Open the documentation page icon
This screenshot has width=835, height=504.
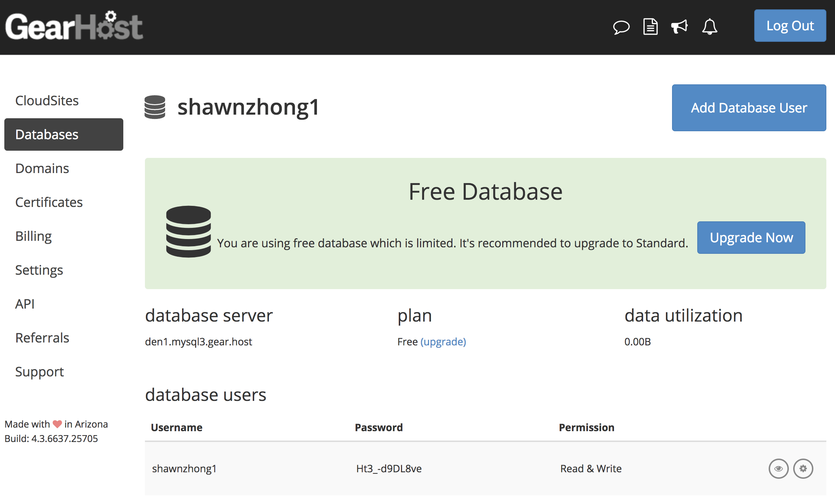point(650,27)
